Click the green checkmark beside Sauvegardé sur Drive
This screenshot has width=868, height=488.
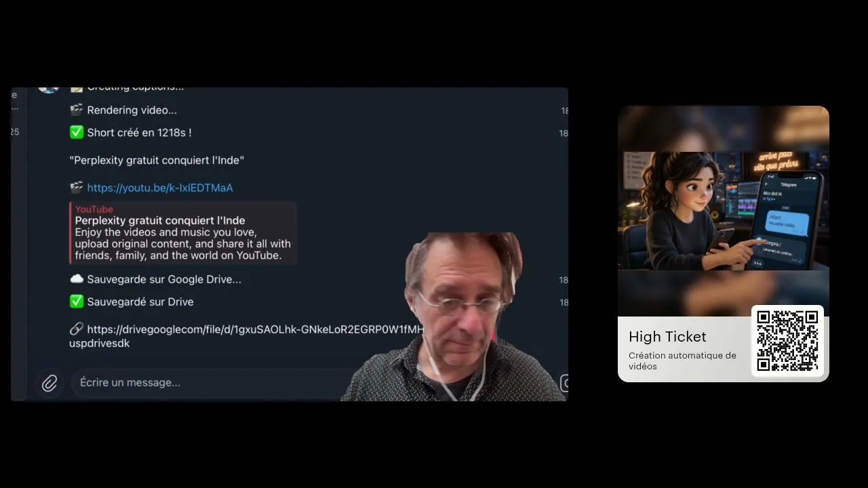pyautogui.click(x=76, y=302)
